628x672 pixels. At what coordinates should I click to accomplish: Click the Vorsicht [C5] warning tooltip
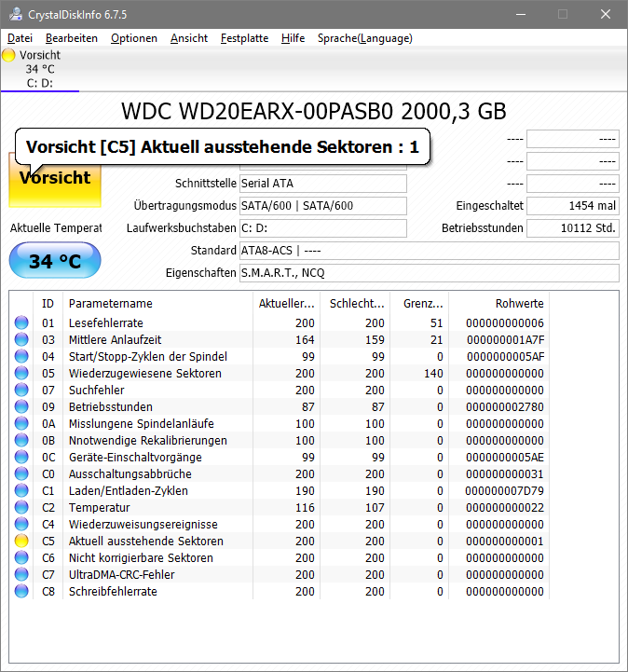(223, 146)
